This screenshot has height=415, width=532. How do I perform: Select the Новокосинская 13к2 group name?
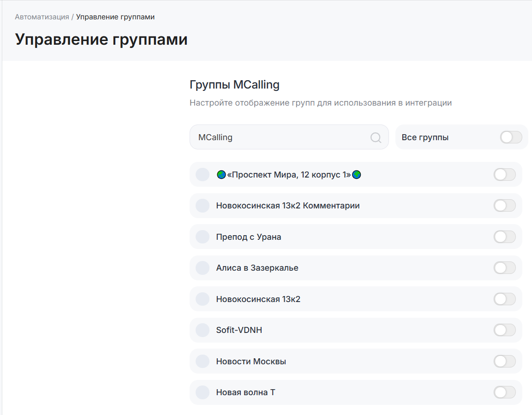click(x=258, y=299)
